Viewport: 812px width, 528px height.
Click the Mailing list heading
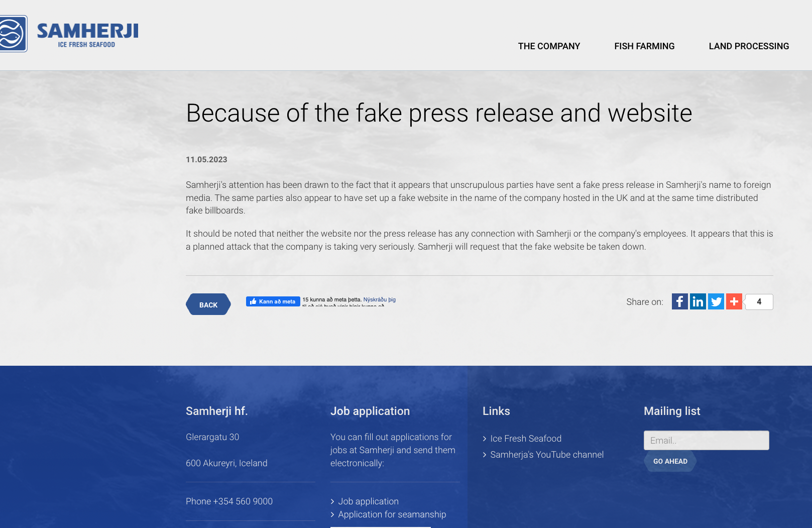(672, 411)
